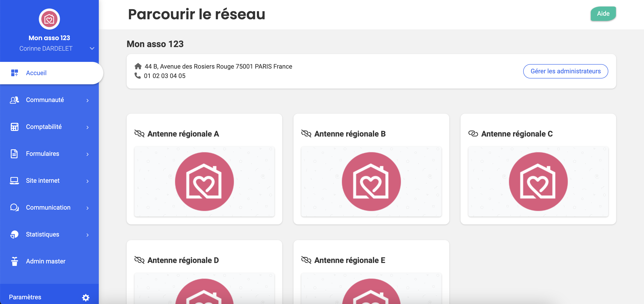Click the phone number 01 02 03 04 05
Image resolution: width=644 pixels, height=304 pixels.
(x=165, y=76)
